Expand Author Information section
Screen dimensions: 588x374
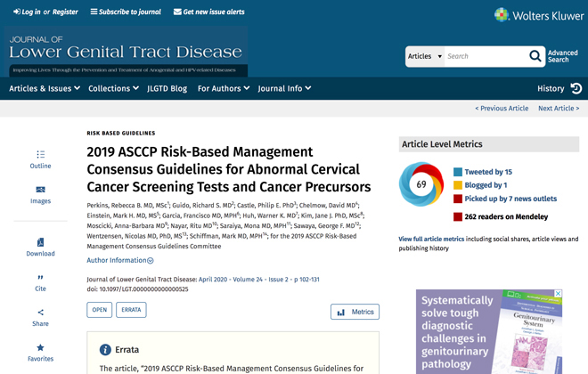coord(120,260)
